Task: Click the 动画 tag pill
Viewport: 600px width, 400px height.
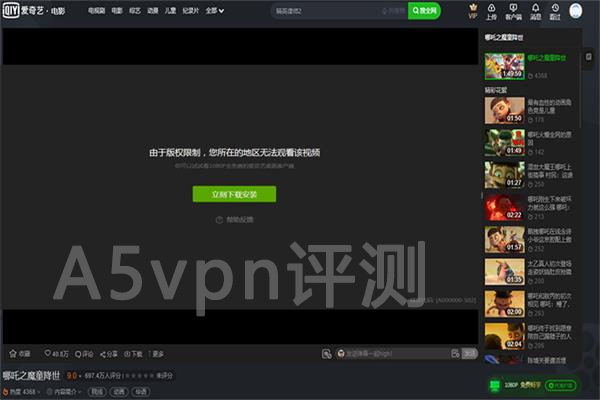Action: pos(119,392)
